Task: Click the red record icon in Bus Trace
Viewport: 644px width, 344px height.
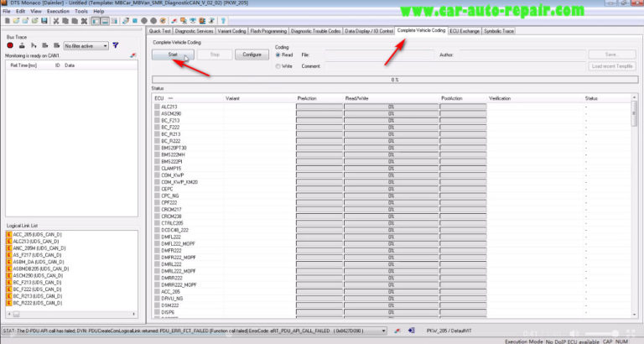Action: [x=10, y=45]
